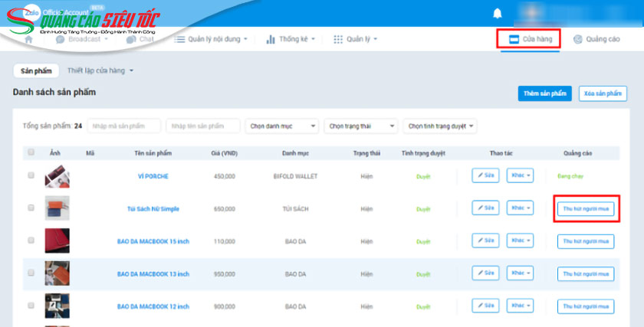Click the Thêm sản phẩm button
This screenshot has width=644, height=327.
coord(544,93)
